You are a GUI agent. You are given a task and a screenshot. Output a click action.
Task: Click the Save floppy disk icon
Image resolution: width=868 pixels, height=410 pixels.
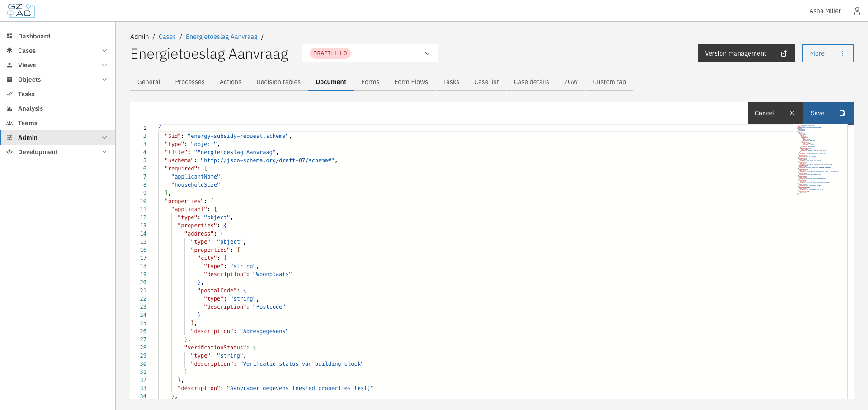[842, 113]
